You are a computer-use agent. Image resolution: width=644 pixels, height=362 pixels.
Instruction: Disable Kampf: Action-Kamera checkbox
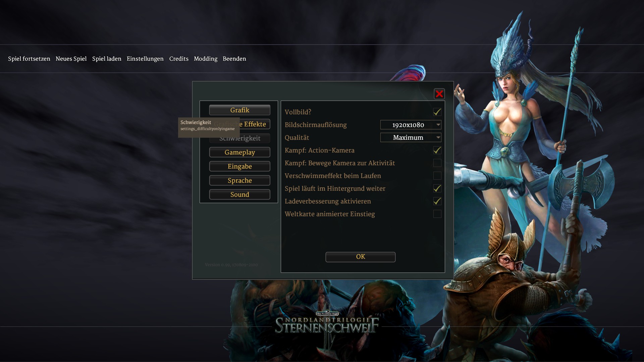(437, 150)
